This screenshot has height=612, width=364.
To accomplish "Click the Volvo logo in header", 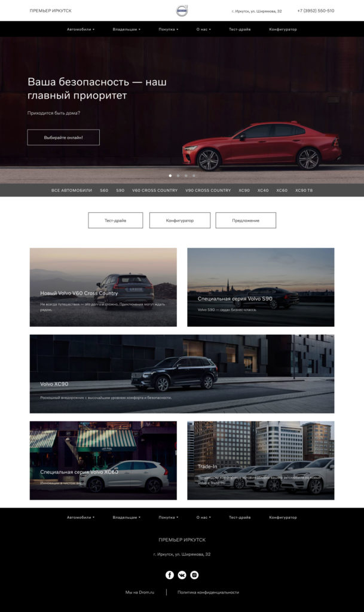I will (182, 11).
